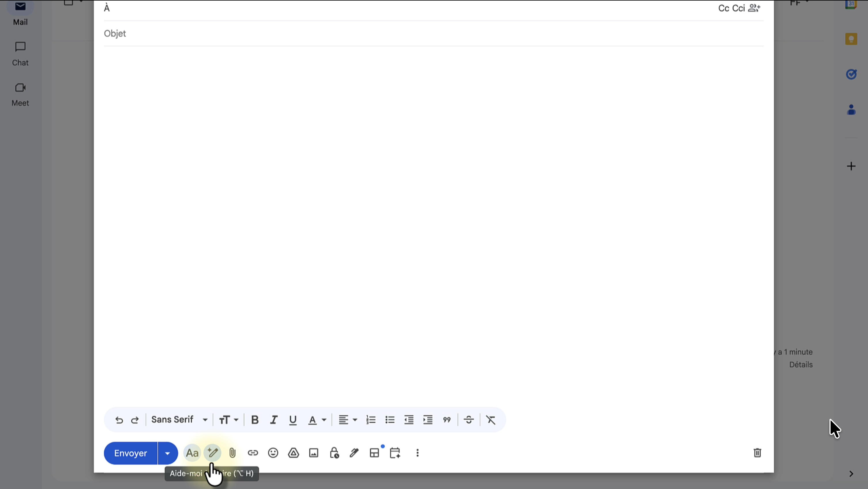868x489 pixels.
Task: Open the Sans Serif font dropdown
Action: point(179,420)
